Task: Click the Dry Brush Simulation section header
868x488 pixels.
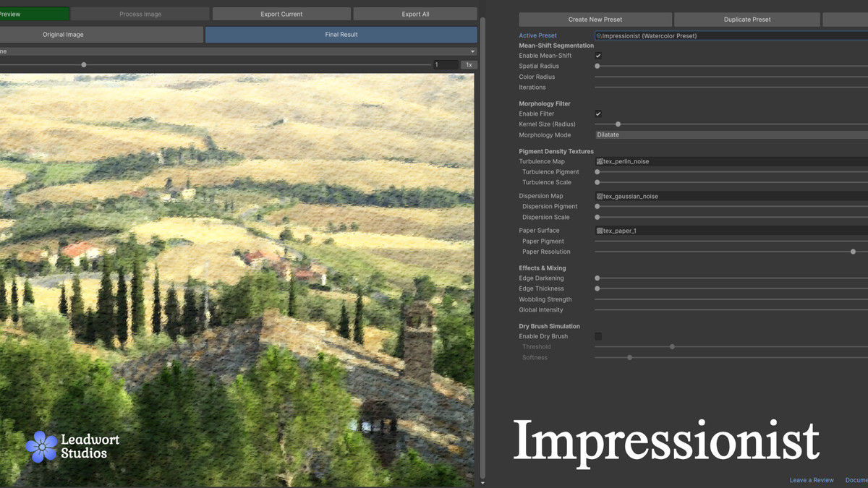Action: [x=549, y=326]
